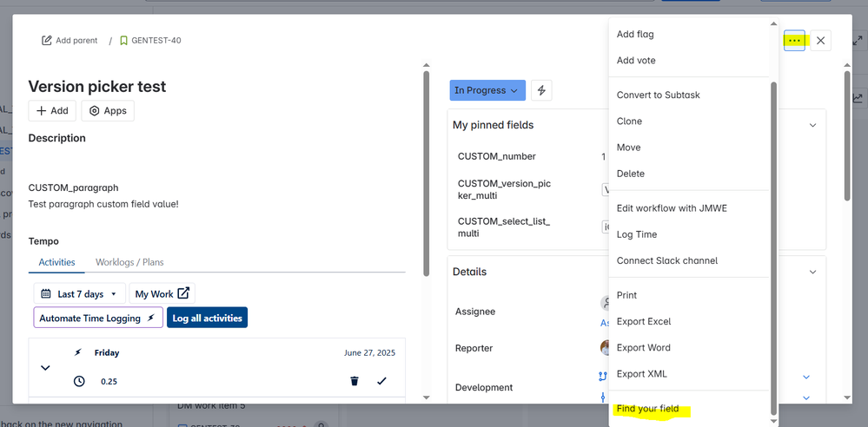The image size is (868, 427).
Task: Expand the first Development row chevron
Action: click(x=806, y=378)
